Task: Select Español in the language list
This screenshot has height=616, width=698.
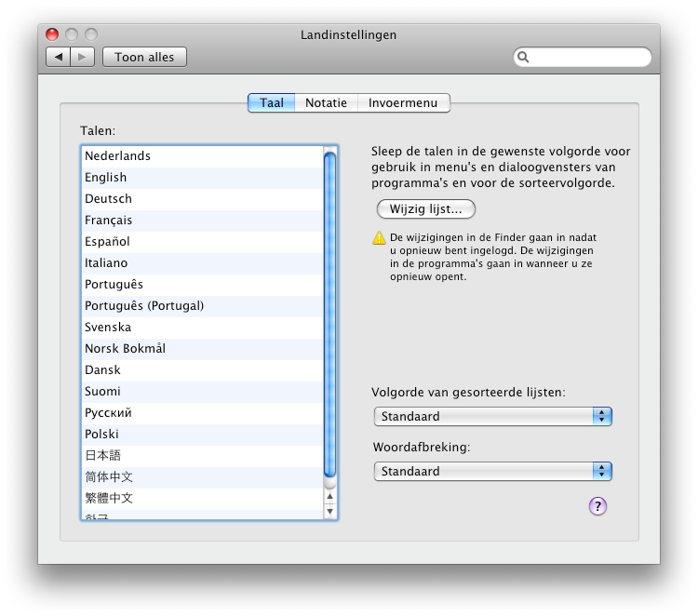Action: (203, 242)
